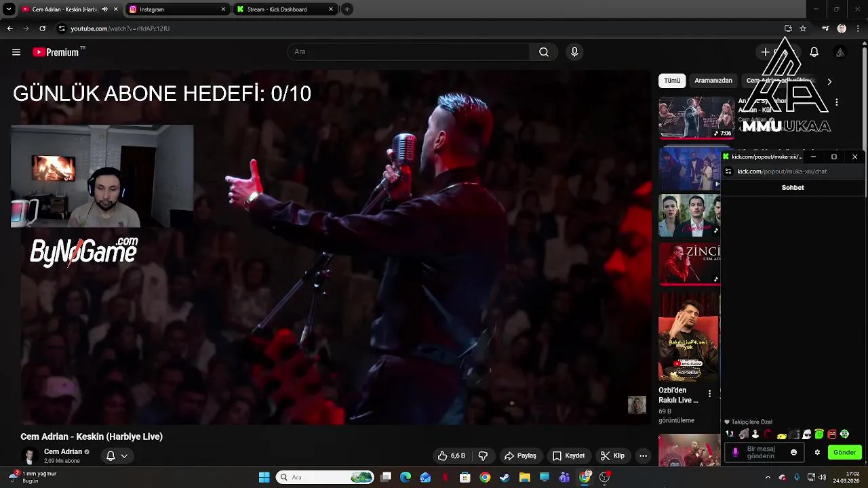Image resolution: width=868 pixels, height=488 pixels.
Task: Launch Microsoft Edge from taskbar
Action: point(406,477)
